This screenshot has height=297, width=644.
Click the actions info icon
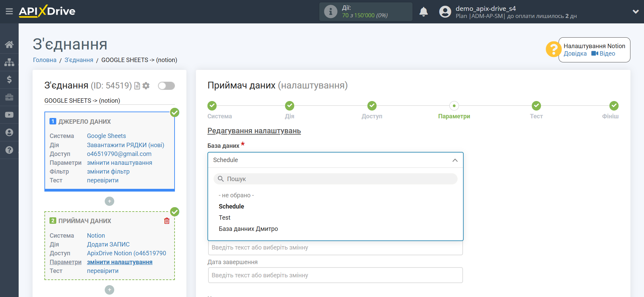(x=330, y=12)
